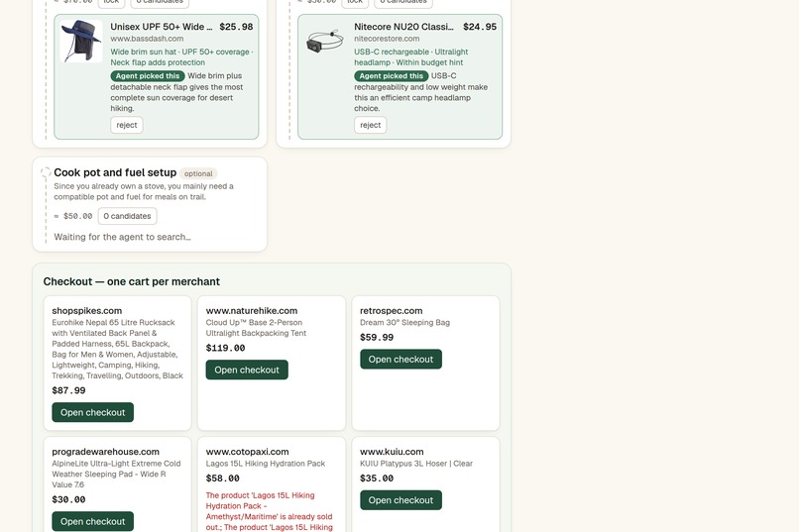Image resolution: width=799 pixels, height=532 pixels.
Task: Click the $59.99 cart price
Action: point(377,337)
